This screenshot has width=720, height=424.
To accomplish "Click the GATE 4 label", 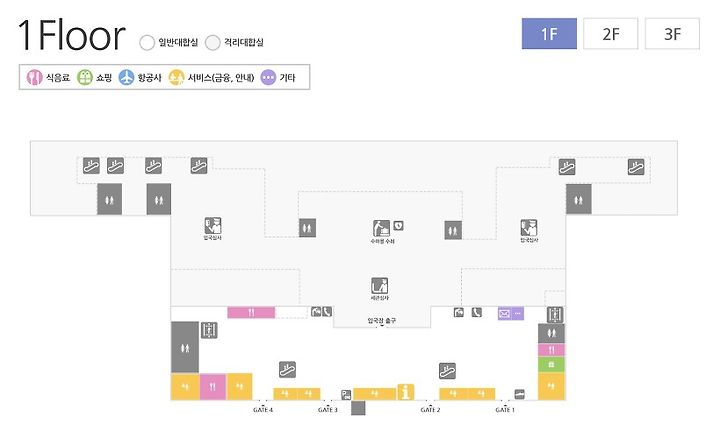I will pos(263,410).
